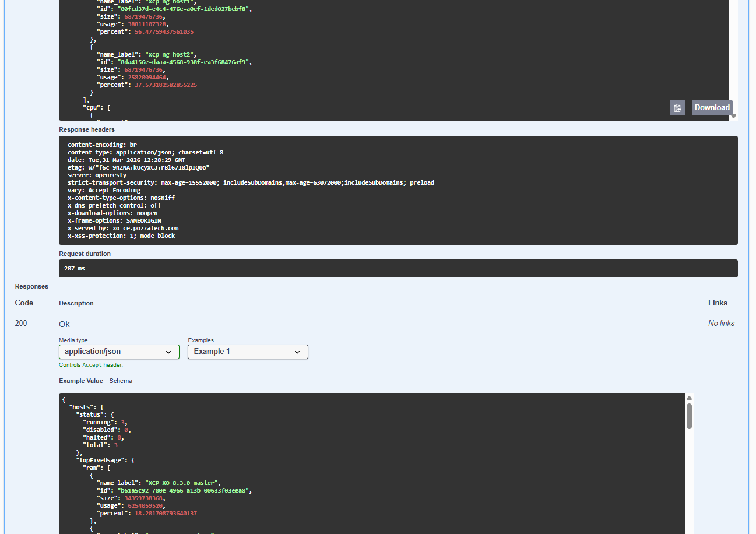Click the green Accept header hint text
The width and height of the screenshot is (756, 534).
(90, 364)
